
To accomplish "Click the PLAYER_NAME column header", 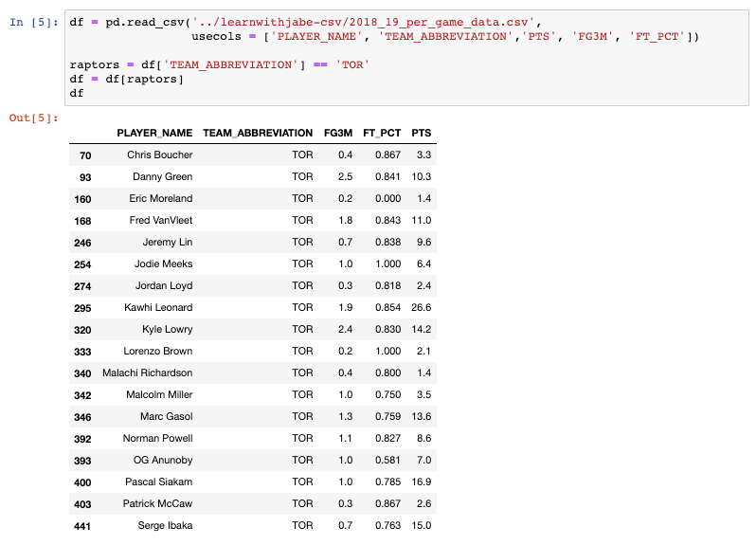I will click(x=154, y=133).
